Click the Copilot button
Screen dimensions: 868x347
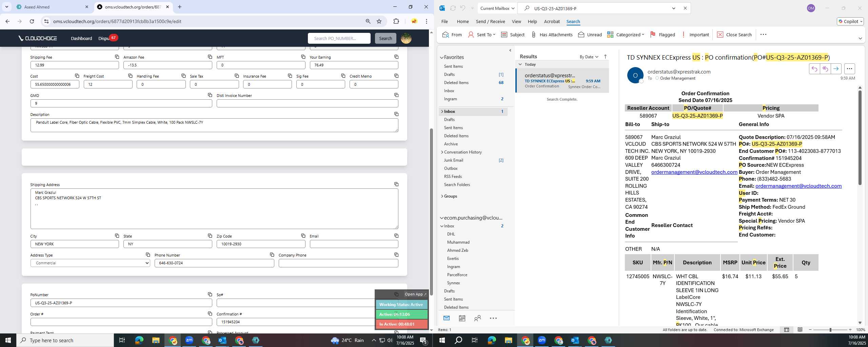(850, 21)
